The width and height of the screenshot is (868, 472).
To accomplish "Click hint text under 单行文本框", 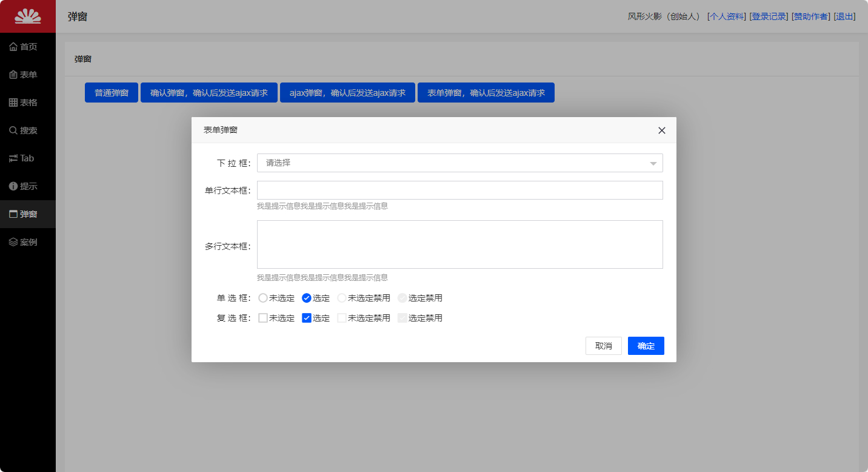I will point(322,206).
